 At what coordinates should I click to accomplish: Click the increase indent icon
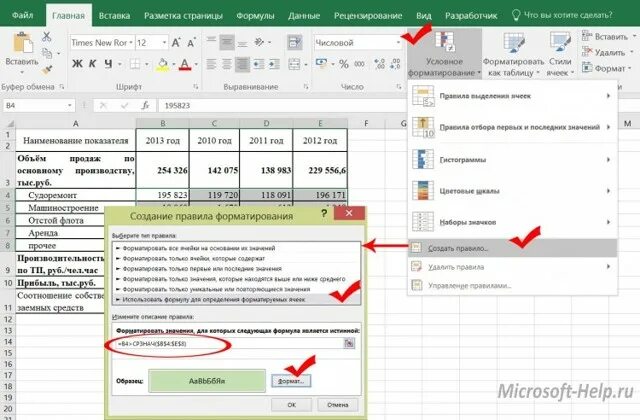pos(274,64)
